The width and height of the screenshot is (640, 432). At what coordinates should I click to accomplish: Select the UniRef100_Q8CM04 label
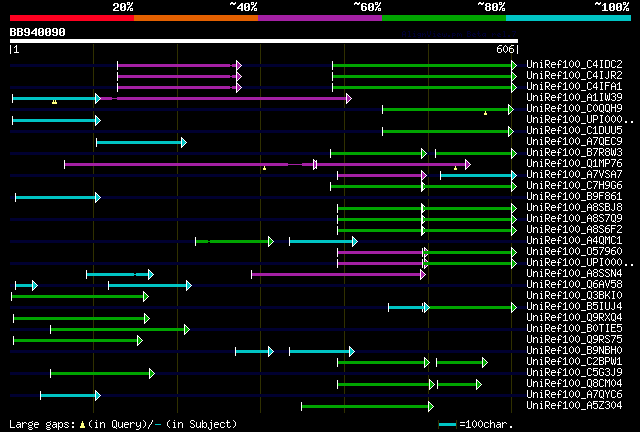pos(574,384)
